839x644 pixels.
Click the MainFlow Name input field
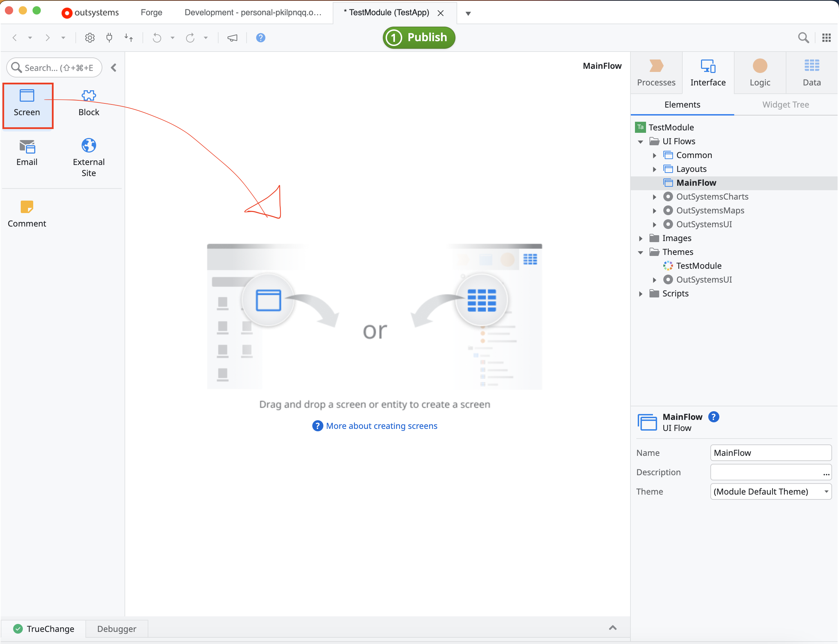771,453
